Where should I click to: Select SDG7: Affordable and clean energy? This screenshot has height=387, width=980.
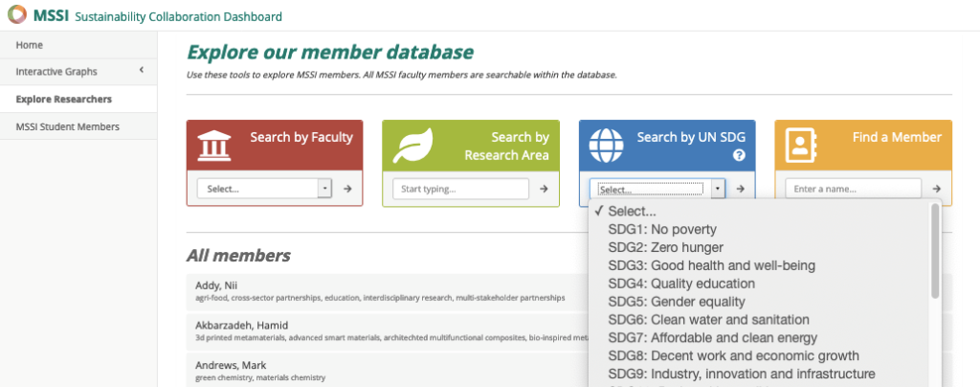pyautogui.click(x=712, y=337)
